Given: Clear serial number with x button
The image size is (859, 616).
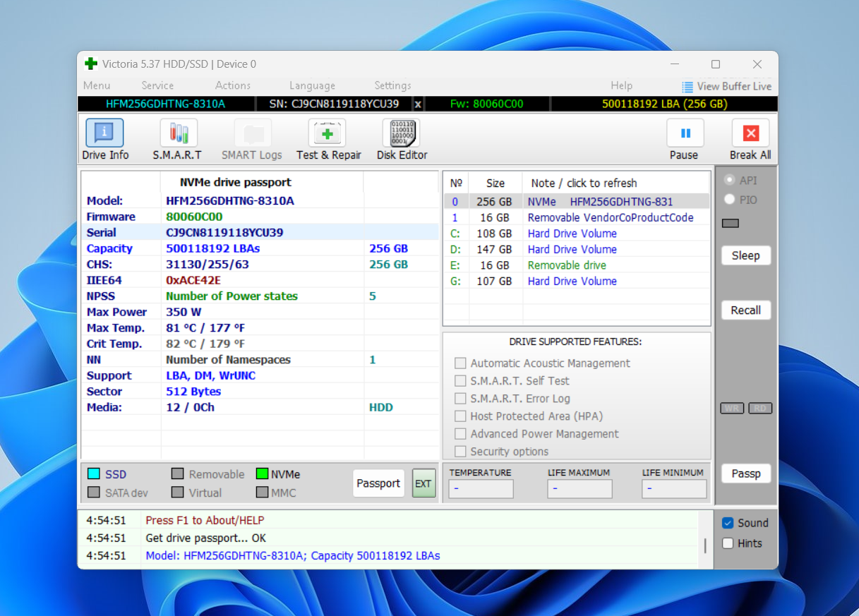Looking at the screenshot, I should [x=418, y=104].
